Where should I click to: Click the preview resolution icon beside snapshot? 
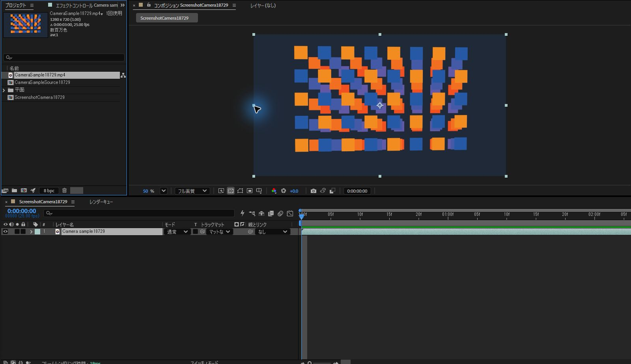(x=332, y=191)
